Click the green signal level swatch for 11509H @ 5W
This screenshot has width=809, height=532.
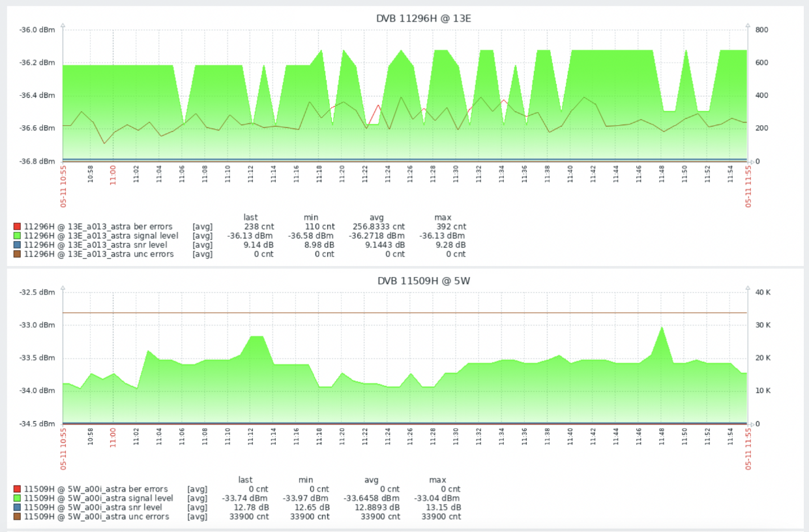point(17,498)
